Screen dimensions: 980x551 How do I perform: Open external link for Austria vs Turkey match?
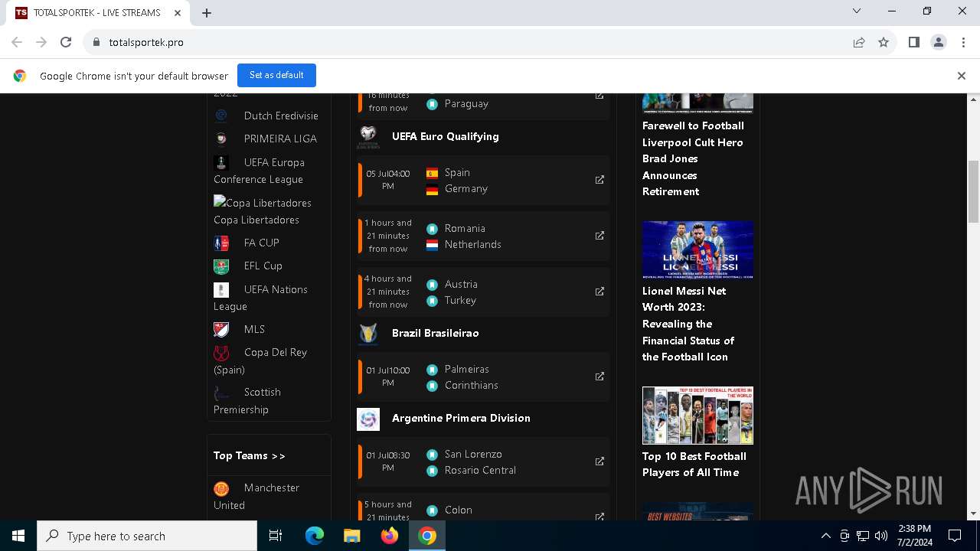[599, 292]
